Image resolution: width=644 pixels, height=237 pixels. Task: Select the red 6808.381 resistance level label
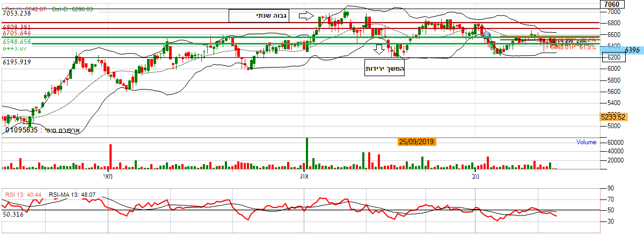click(16, 26)
